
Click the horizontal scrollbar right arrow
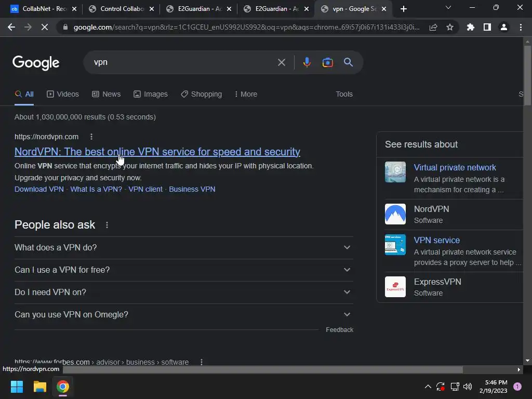(x=519, y=370)
